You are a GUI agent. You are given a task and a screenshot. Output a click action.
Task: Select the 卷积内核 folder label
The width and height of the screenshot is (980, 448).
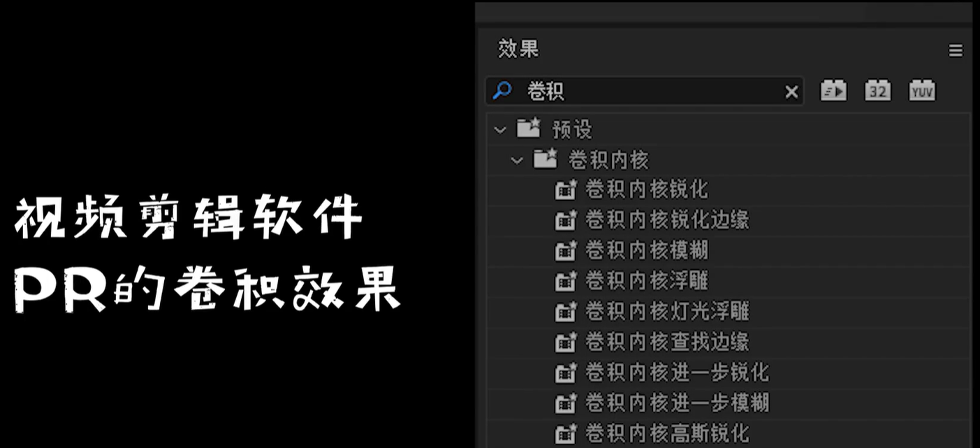tap(608, 160)
